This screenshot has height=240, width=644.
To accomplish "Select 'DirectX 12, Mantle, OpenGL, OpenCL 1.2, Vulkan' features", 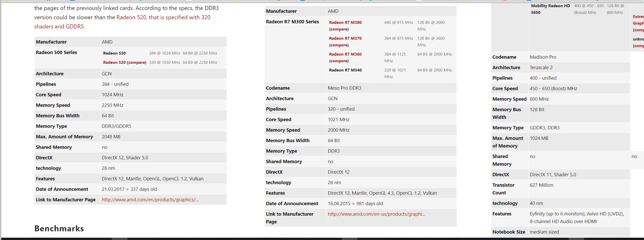I will (x=153, y=179).
